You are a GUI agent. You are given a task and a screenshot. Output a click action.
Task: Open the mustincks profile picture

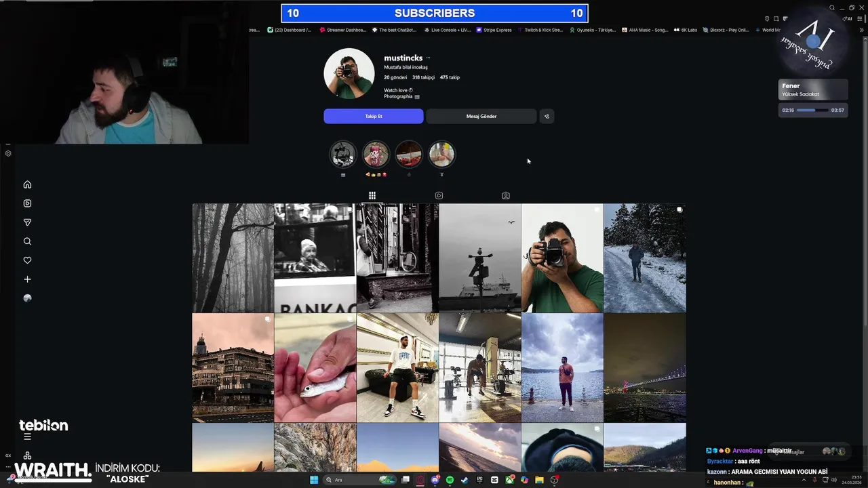[x=349, y=74]
